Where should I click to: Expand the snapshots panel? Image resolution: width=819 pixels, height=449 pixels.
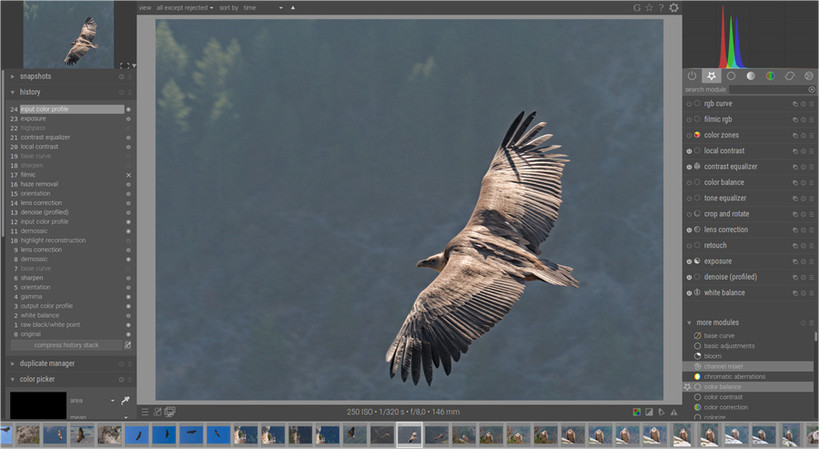point(35,76)
